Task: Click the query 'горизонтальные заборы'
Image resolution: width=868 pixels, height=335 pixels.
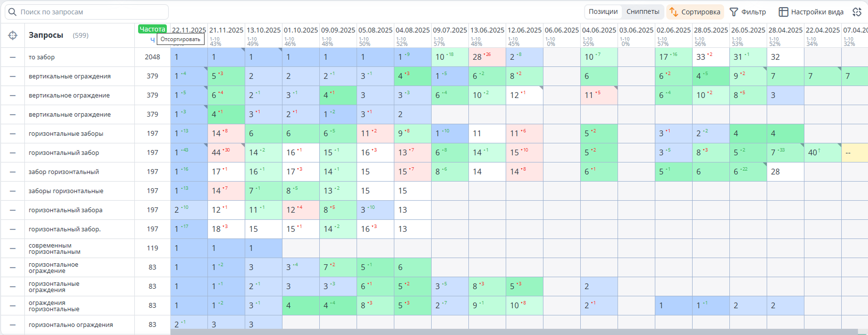Action: 66,134
